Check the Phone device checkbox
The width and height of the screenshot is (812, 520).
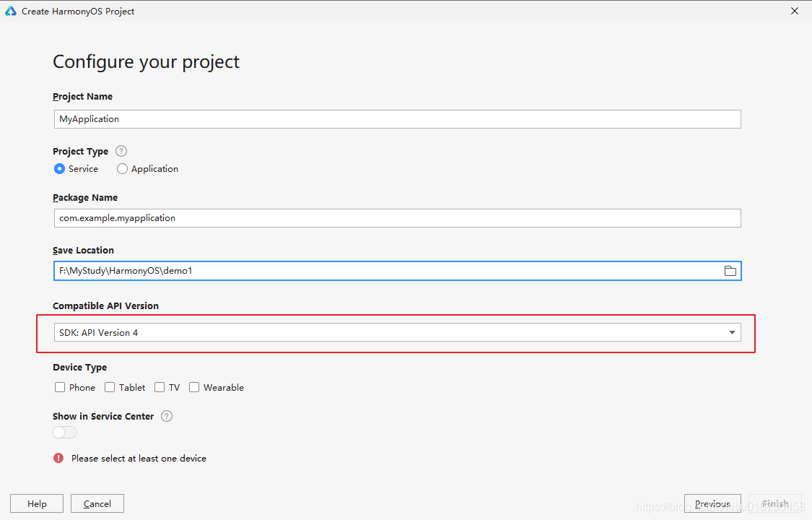click(x=60, y=387)
